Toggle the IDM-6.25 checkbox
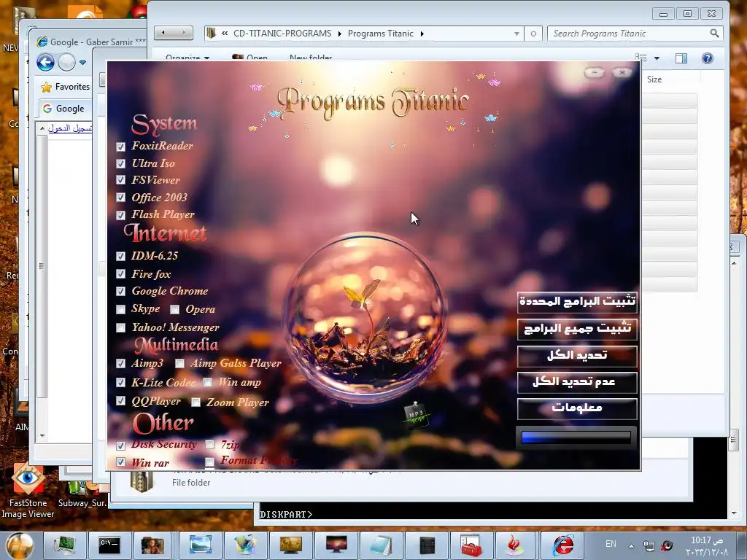 point(121,256)
